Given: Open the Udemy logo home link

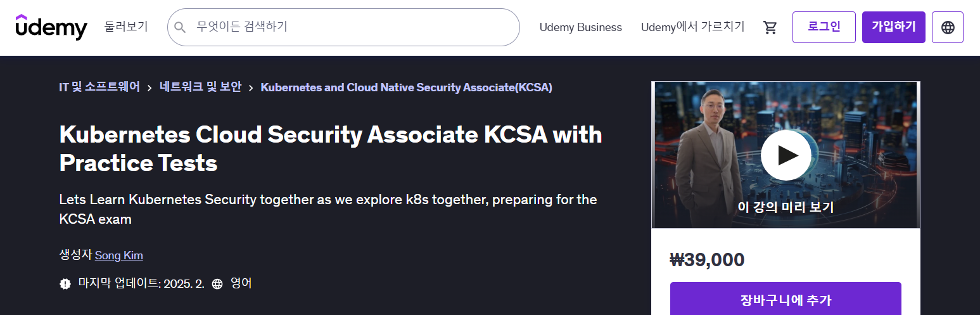Looking at the screenshot, I should click(x=51, y=27).
